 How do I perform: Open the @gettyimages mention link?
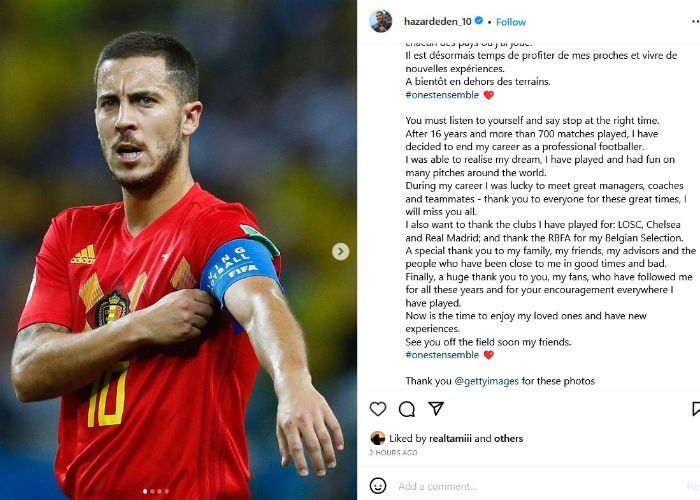point(486,381)
